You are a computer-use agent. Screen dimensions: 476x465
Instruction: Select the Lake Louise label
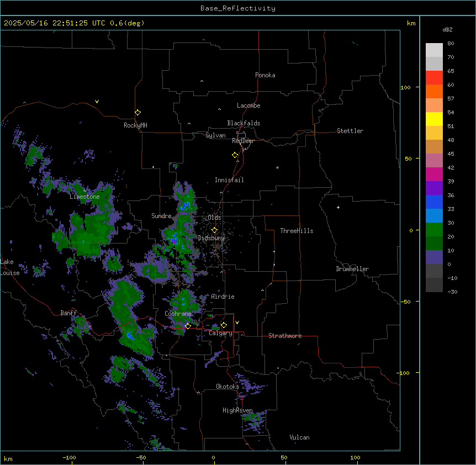(10, 267)
